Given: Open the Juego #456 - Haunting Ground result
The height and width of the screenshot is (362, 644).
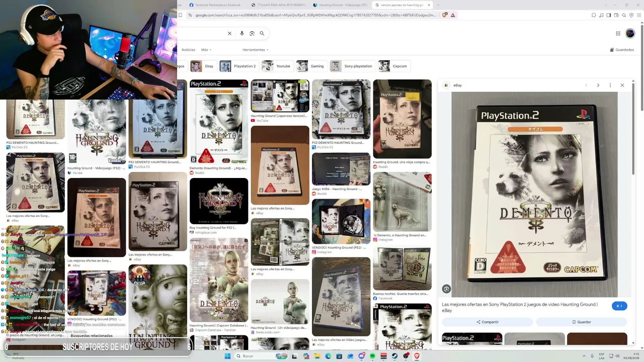Looking at the screenshot, I should (341, 169).
